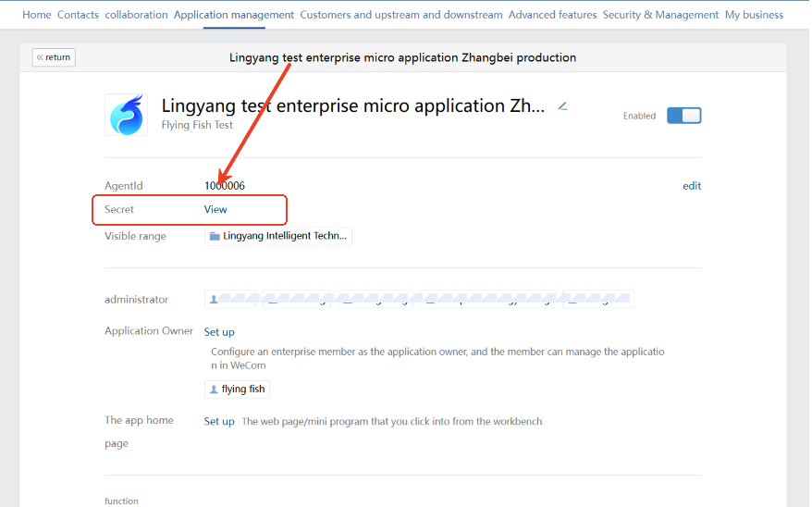This screenshot has height=507, width=812.
Task: Click folder icon in visible range tag
Action: (215, 236)
